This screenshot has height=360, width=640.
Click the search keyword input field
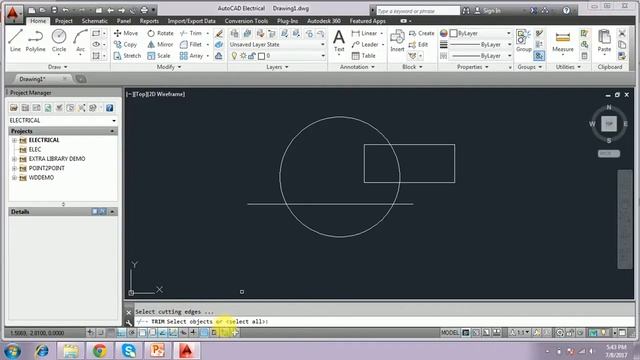[x=418, y=11]
